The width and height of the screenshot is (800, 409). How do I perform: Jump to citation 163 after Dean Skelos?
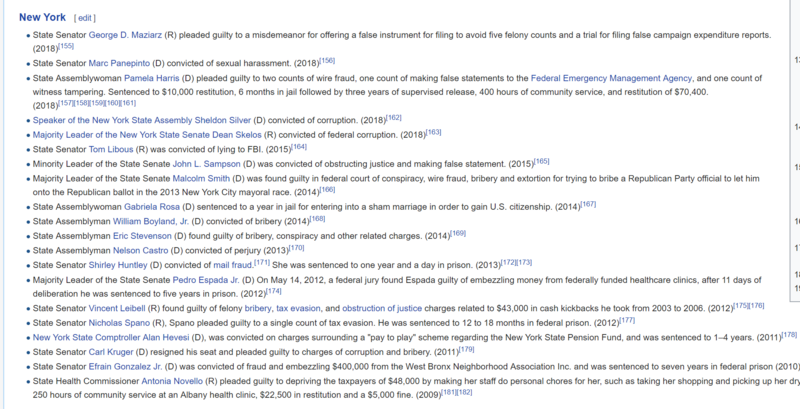click(x=433, y=132)
